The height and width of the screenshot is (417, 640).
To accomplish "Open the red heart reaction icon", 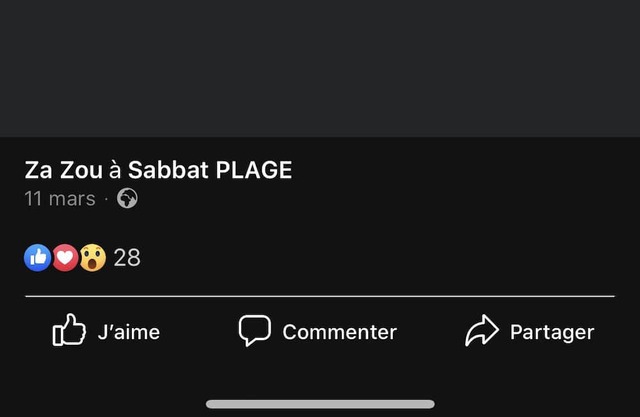I will (65, 258).
